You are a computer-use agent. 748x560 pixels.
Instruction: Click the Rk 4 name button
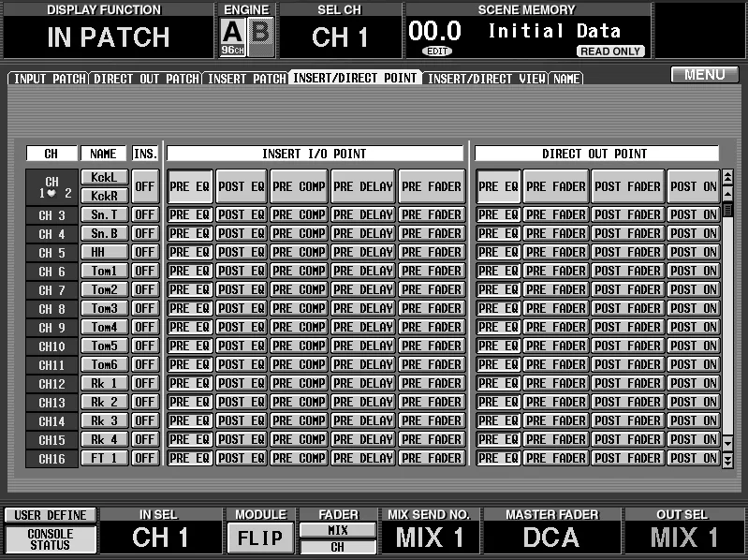click(105, 439)
